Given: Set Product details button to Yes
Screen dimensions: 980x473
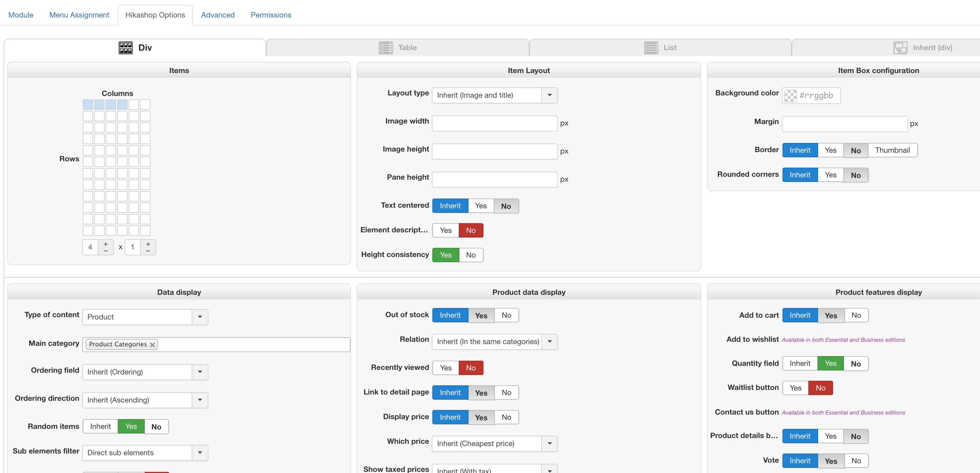Looking at the screenshot, I should click(830, 436).
